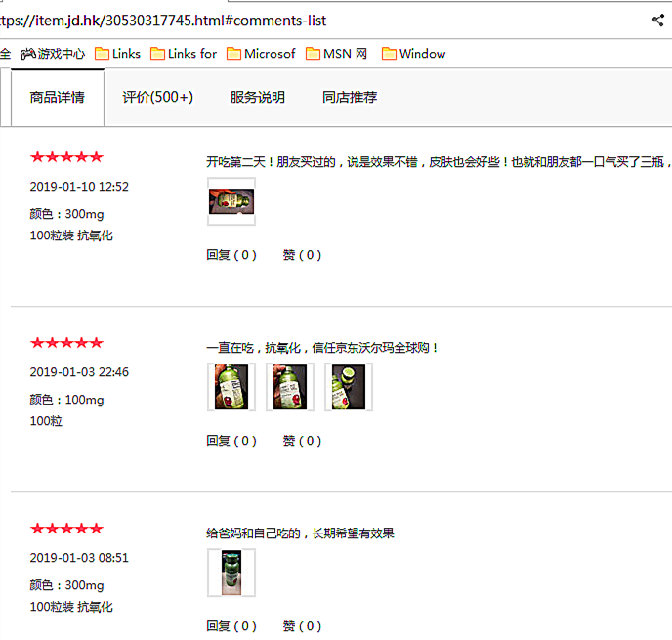Open the 同店推荐 tab
672x640 pixels.
[350, 98]
